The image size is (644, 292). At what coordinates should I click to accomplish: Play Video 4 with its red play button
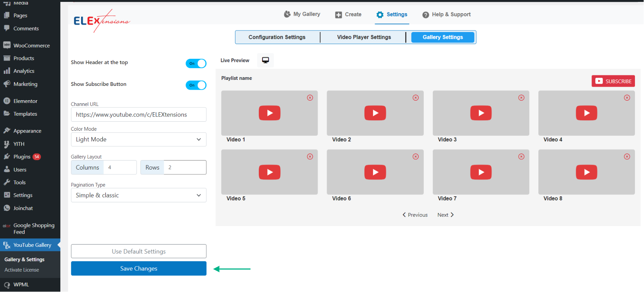pyautogui.click(x=587, y=113)
